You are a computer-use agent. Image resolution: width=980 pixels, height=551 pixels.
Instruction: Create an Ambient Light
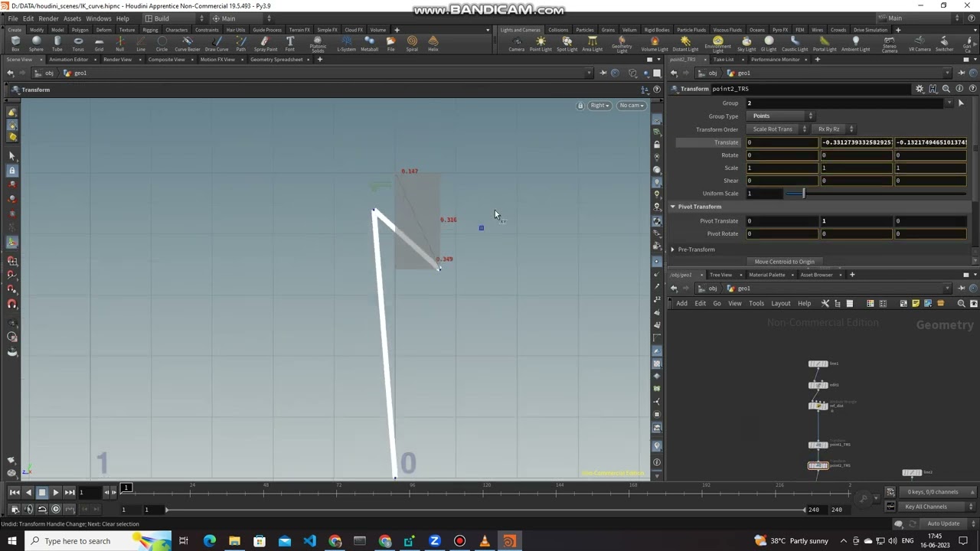pyautogui.click(x=855, y=44)
